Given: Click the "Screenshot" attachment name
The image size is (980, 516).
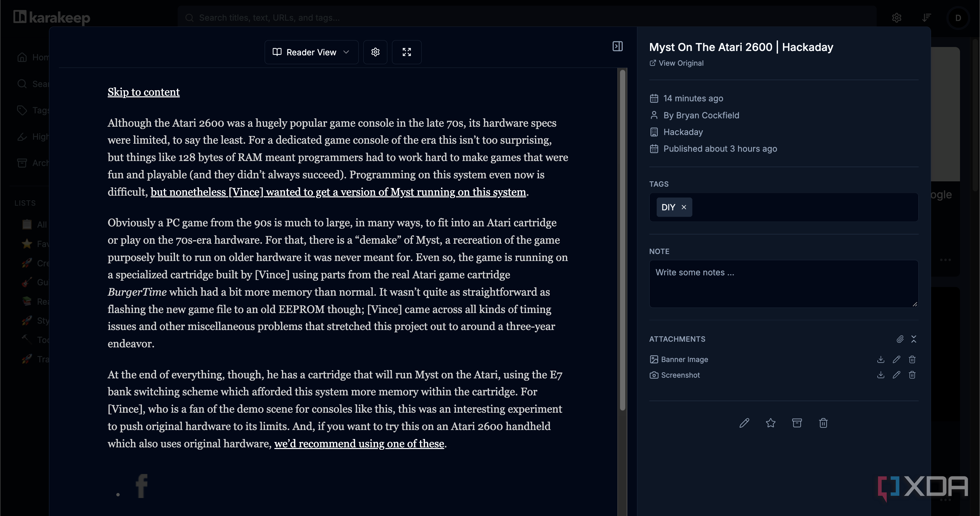Looking at the screenshot, I should pyautogui.click(x=680, y=375).
